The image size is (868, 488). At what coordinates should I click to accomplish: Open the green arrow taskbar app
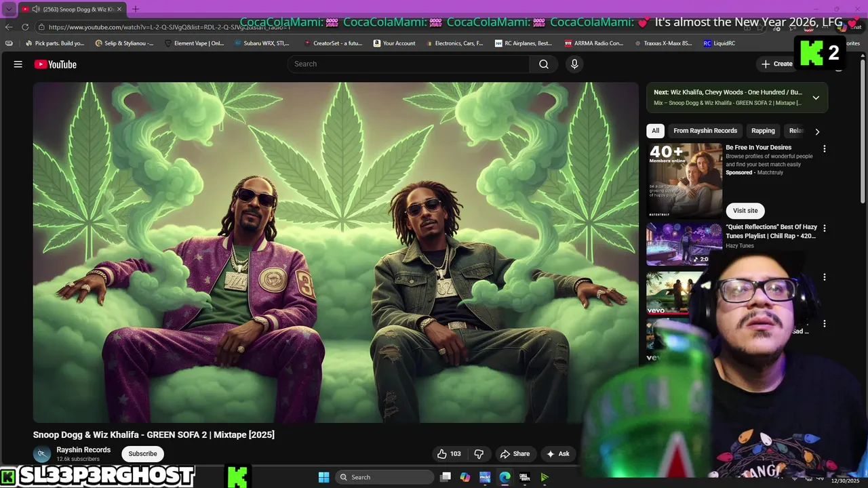click(544, 477)
